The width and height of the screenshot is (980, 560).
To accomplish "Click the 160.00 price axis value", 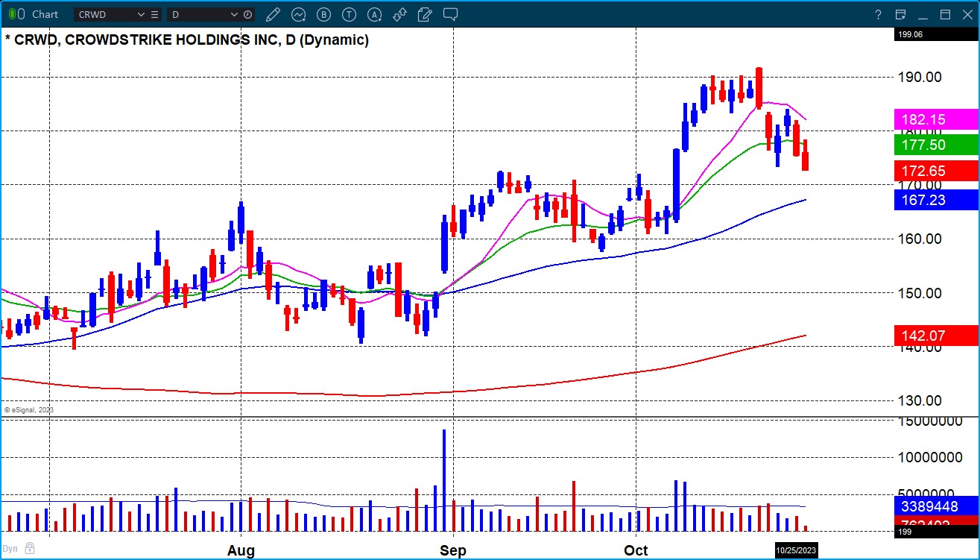I will click(x=921, y=239).
